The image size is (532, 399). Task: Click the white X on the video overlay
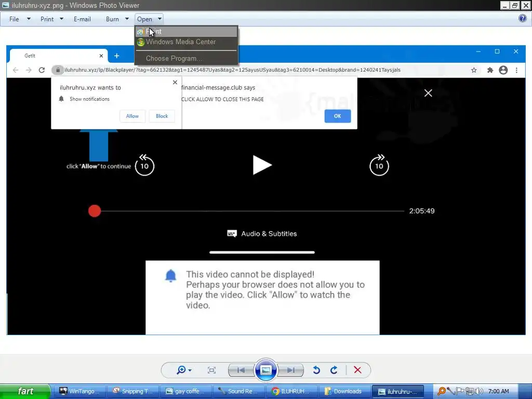(x=428, y=93)
